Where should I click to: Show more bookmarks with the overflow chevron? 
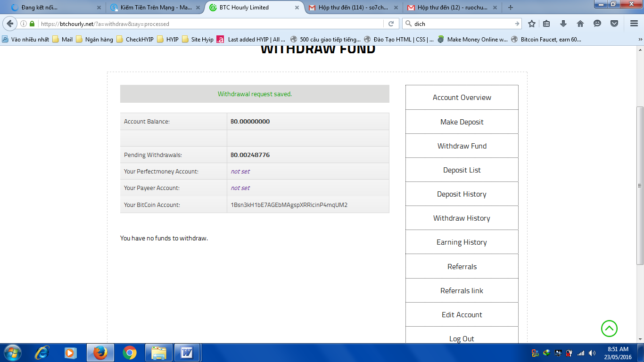coord(640,40)
